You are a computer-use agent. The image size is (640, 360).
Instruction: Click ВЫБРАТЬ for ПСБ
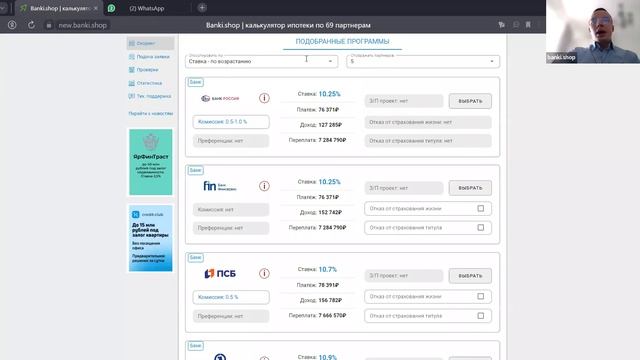coord(470,276)
